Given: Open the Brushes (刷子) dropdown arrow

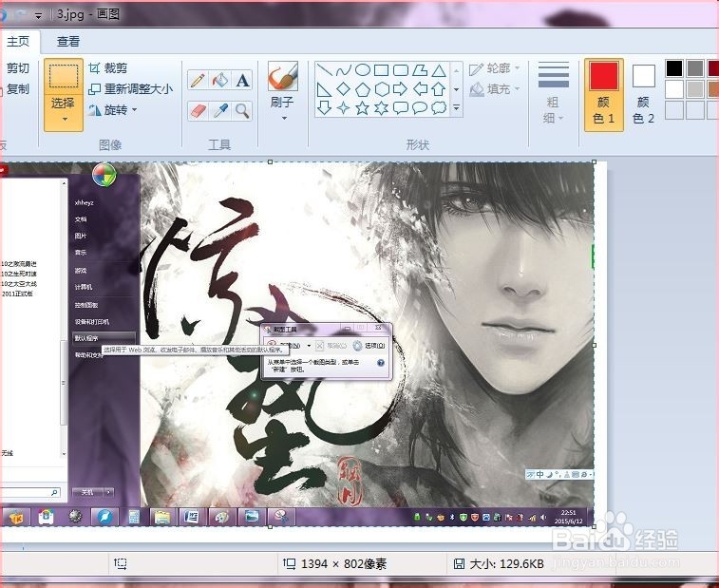Looking at the screenshot, I should click(284, 119).
